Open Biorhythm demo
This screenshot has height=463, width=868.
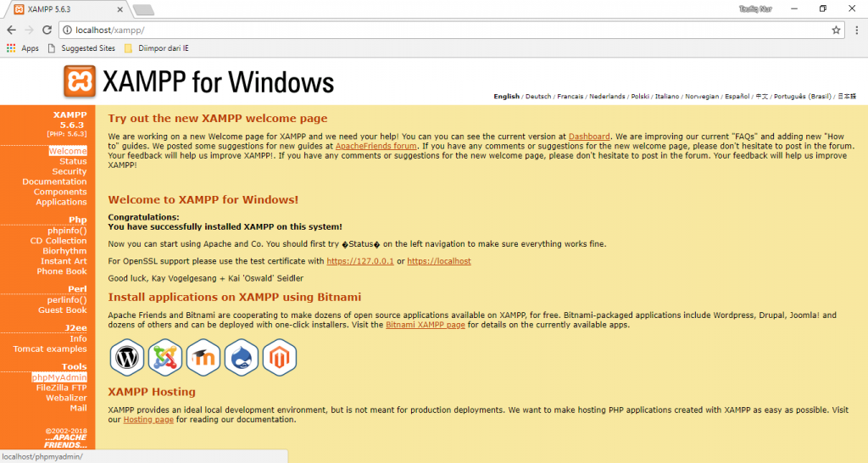click(x=64, y=251)
